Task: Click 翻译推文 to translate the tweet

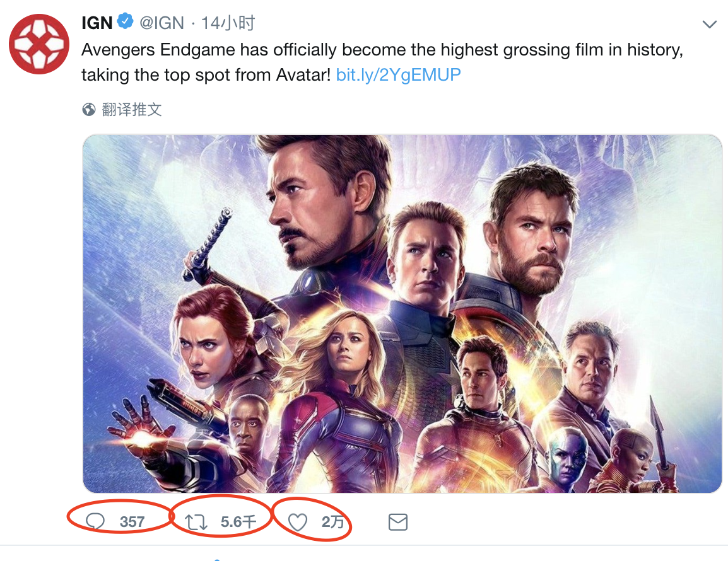Action: pyautogui.click(x=132, y=110)
